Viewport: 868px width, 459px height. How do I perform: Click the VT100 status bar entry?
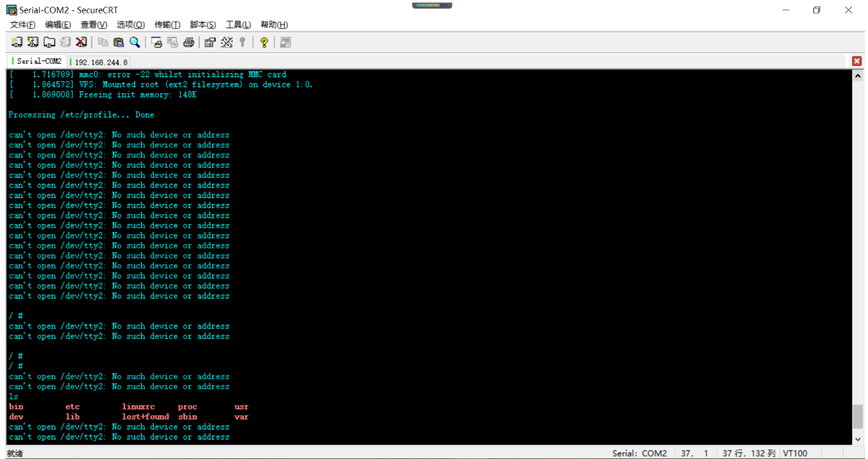coord(795,453)
